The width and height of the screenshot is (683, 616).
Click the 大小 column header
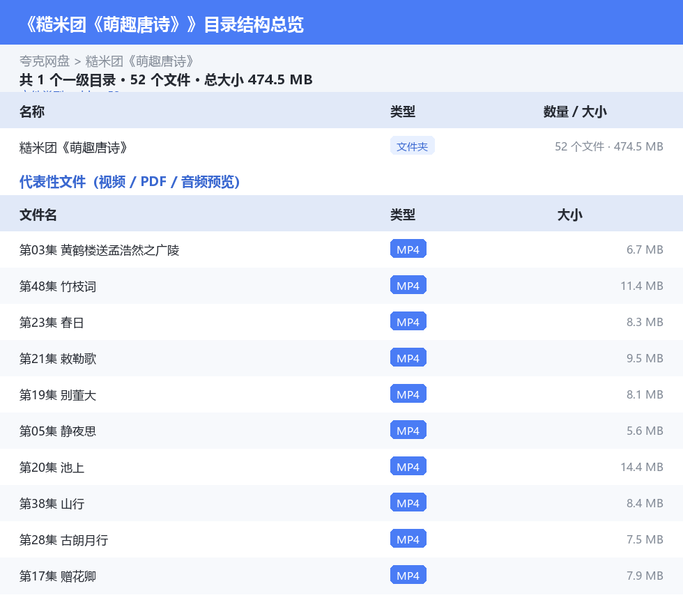(x=570, y=215)
